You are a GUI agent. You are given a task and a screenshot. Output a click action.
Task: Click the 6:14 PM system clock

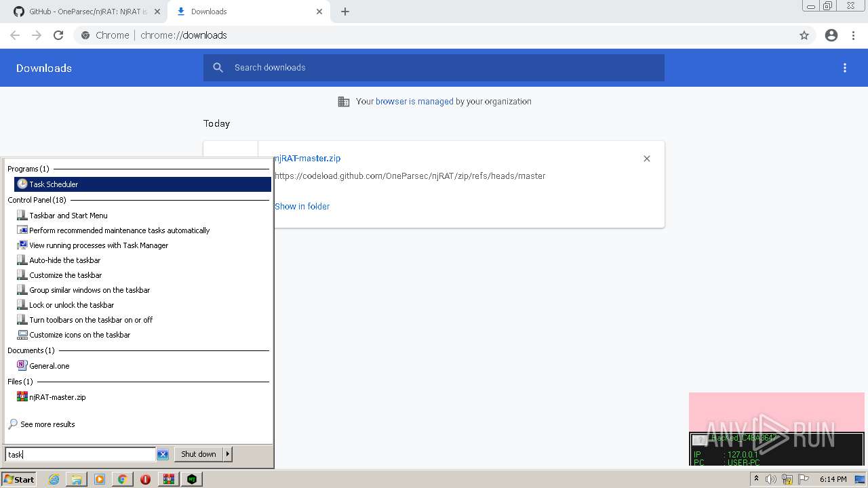833,479
